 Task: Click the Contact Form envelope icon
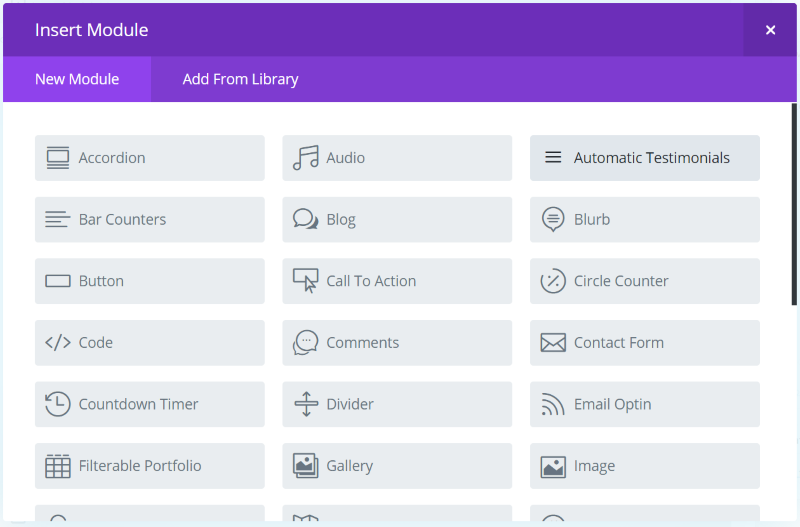(x=553, y=343)
